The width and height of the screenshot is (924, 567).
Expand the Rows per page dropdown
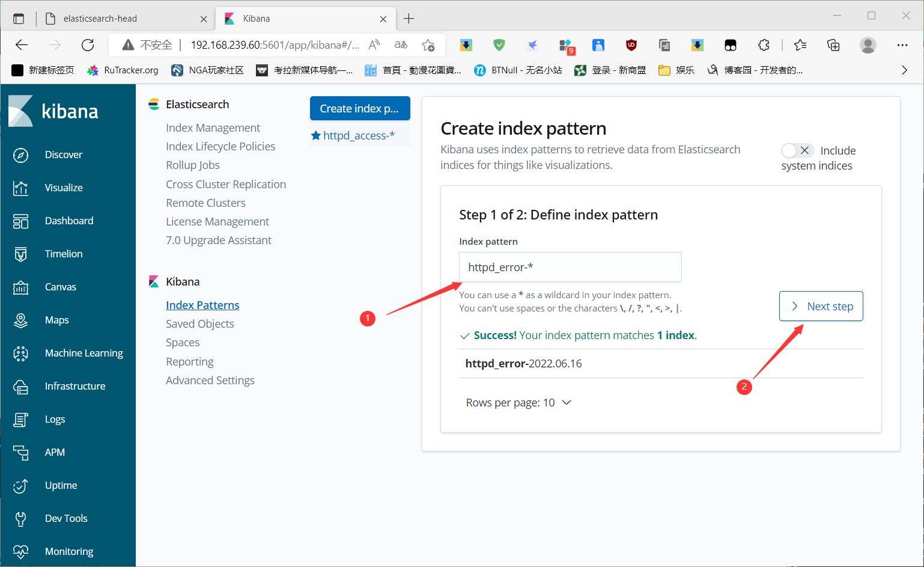(x=518, y=403)
